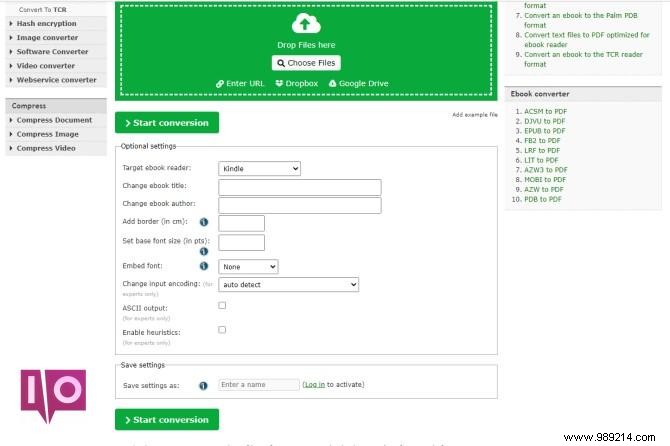Open the EPUB to PDF link
670x446 pixels.
pos(546,131)
